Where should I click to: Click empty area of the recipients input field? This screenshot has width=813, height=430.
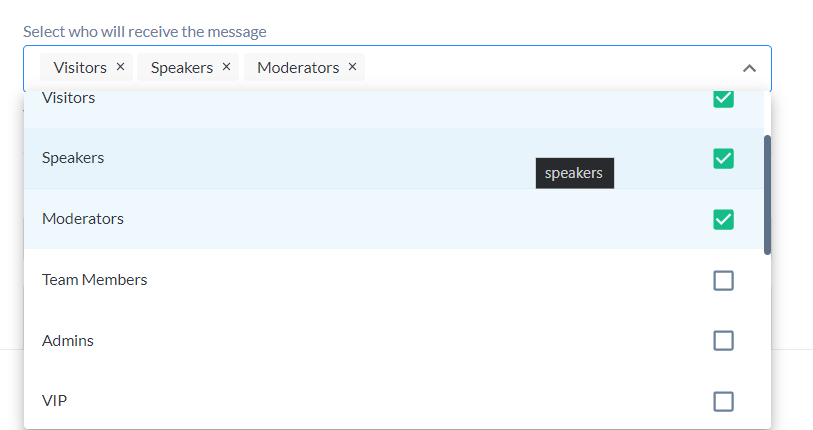point(550,68)
